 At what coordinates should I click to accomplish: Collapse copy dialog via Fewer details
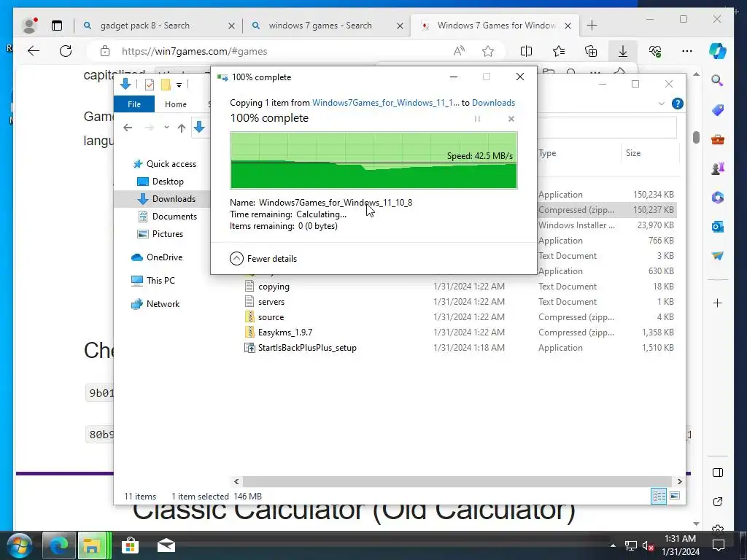pos(263,259)
